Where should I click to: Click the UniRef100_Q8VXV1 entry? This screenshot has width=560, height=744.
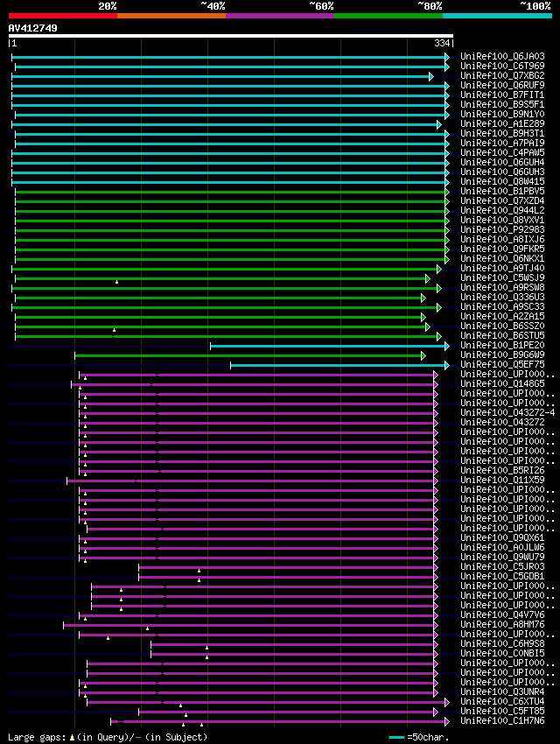click(502, 221)
